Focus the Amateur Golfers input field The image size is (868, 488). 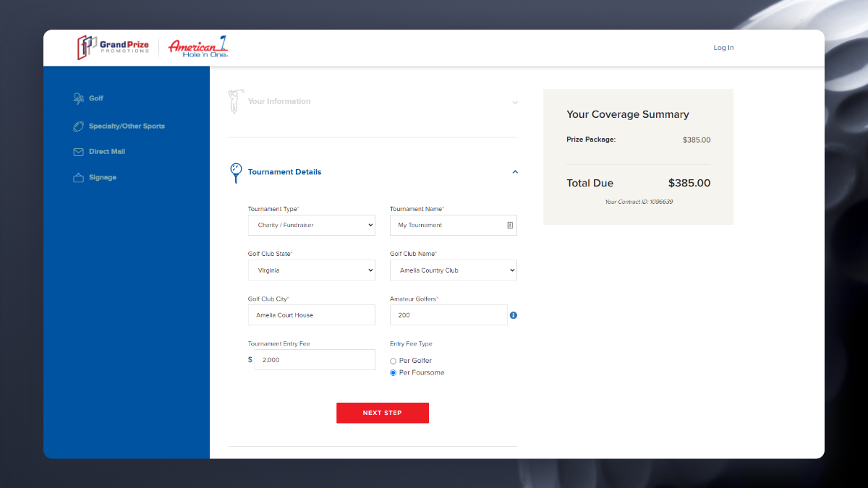(x=448, y=315)
